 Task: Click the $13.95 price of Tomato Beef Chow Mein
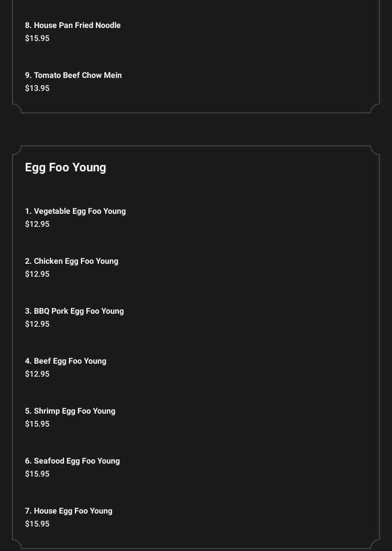pyautogui.click(x=37, y=88)
